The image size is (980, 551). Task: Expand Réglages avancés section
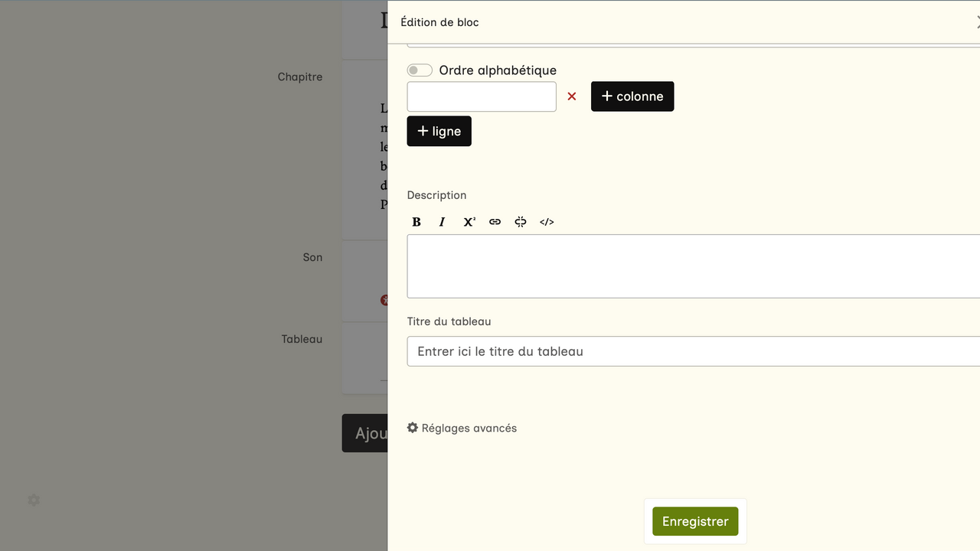462,428
